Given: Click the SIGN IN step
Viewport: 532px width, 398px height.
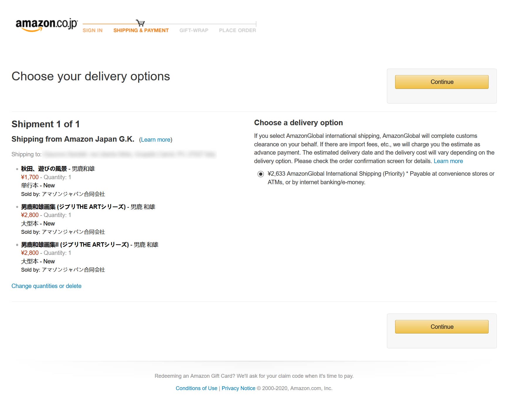Looking at the screenshot, I should pyautogui.click(x=92, y=30).
